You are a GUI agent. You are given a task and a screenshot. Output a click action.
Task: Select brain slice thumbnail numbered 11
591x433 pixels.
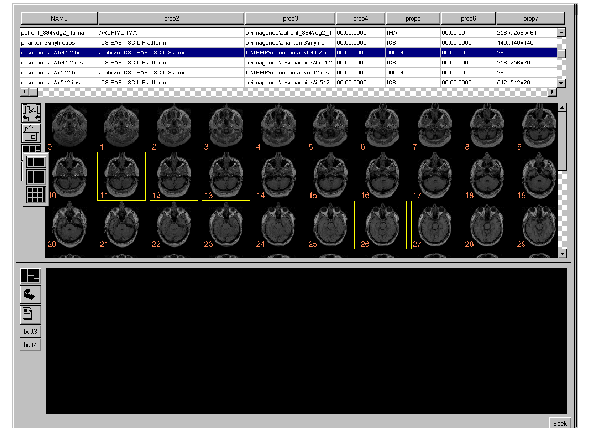pyautogui.click(x=121, y=176)
